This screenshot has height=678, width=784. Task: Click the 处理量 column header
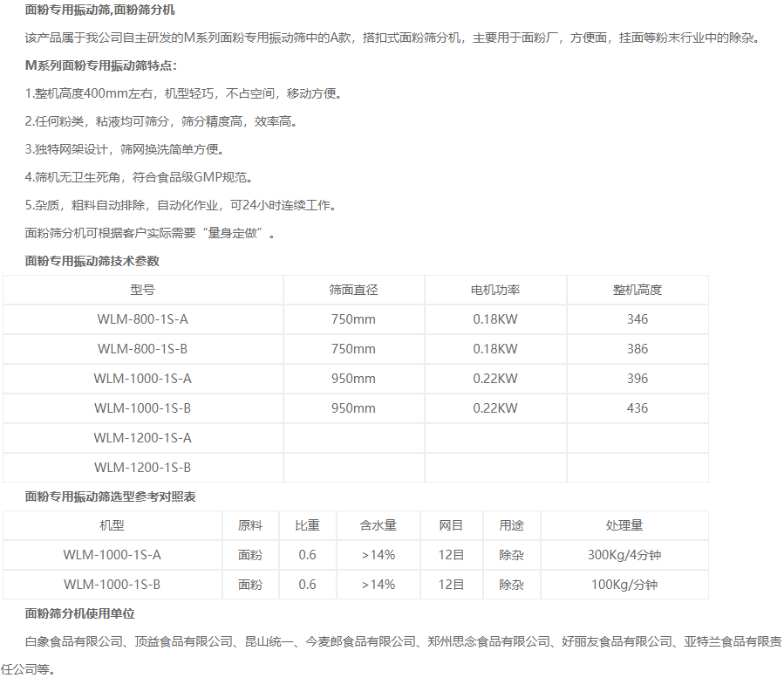click(x=624, y=525)
